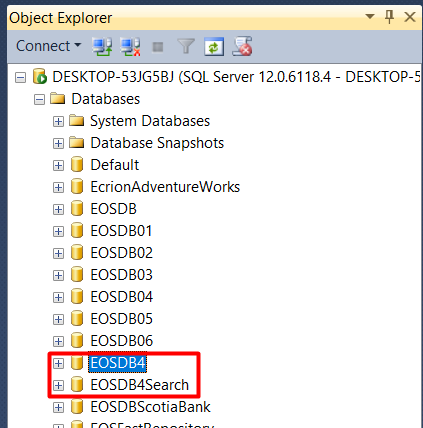Click the EOSDB01 database icon
This screenshot has width=423, height=428.
pos(77,231)
